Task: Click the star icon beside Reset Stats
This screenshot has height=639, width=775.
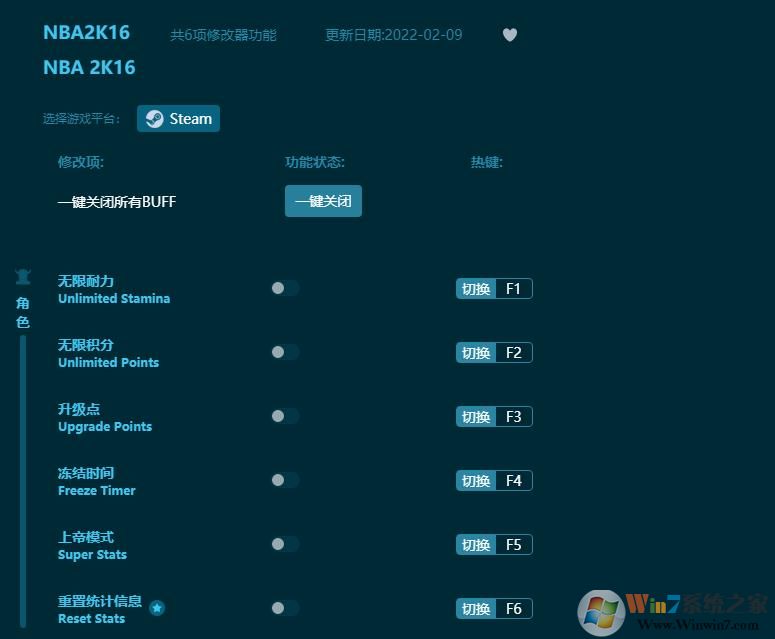Action: pyautogui.click(x=157, y=608)
